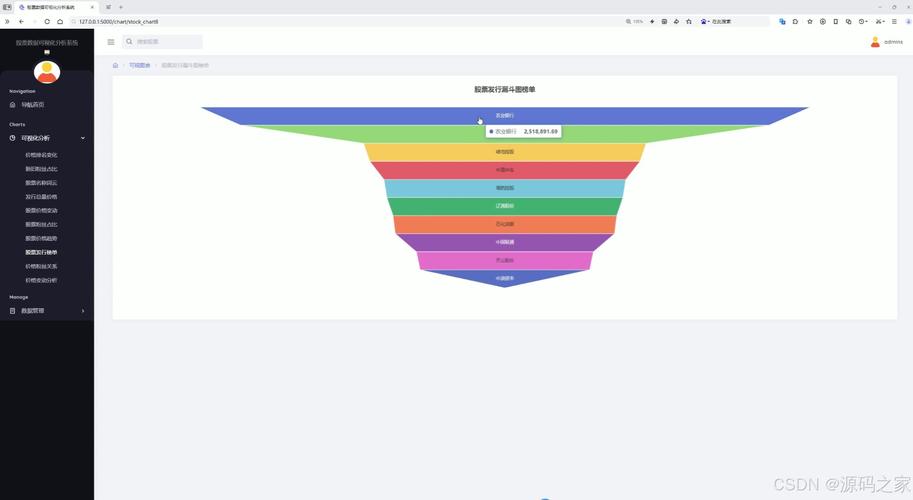Click the profile avatar in the sidebar
The image size is (913, 500).
point(47,72)
